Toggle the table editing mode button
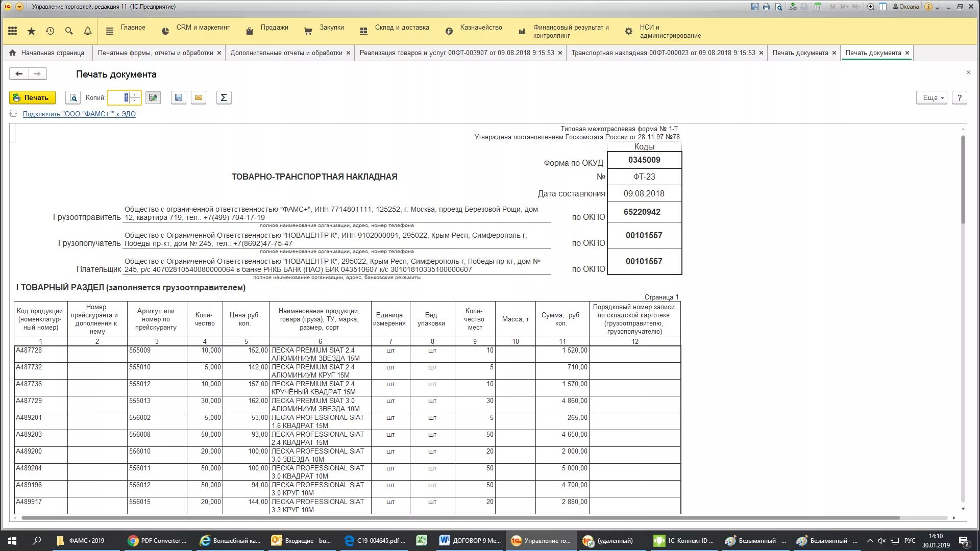The width and height of the screenshot is (980, 551). coord(153,97)
